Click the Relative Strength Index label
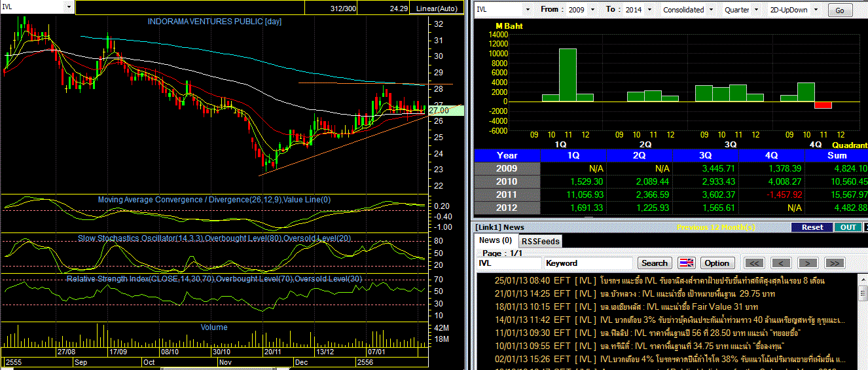This screenshot has width=868, height=370. pyautogui.click(x=214, y=279)
